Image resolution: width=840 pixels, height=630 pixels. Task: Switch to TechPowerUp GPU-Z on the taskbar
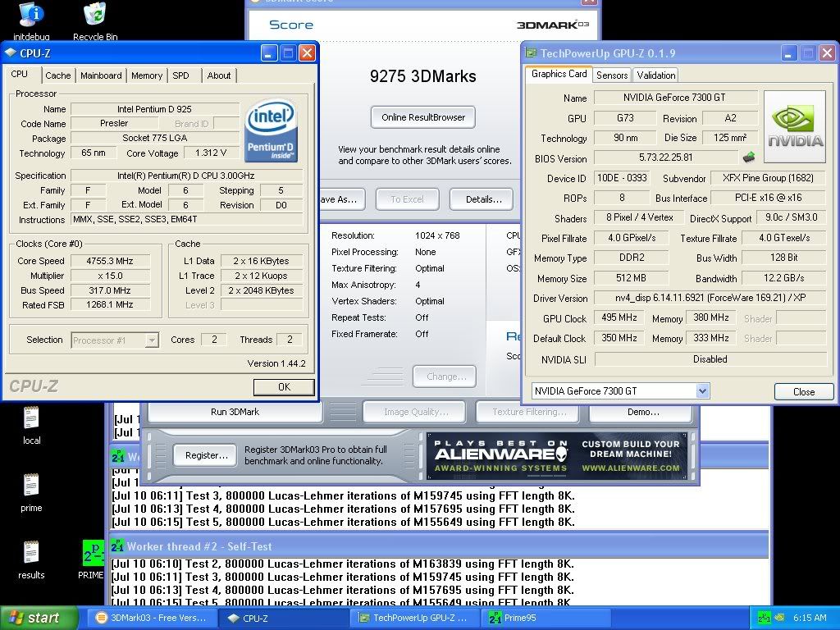[414, 618]
